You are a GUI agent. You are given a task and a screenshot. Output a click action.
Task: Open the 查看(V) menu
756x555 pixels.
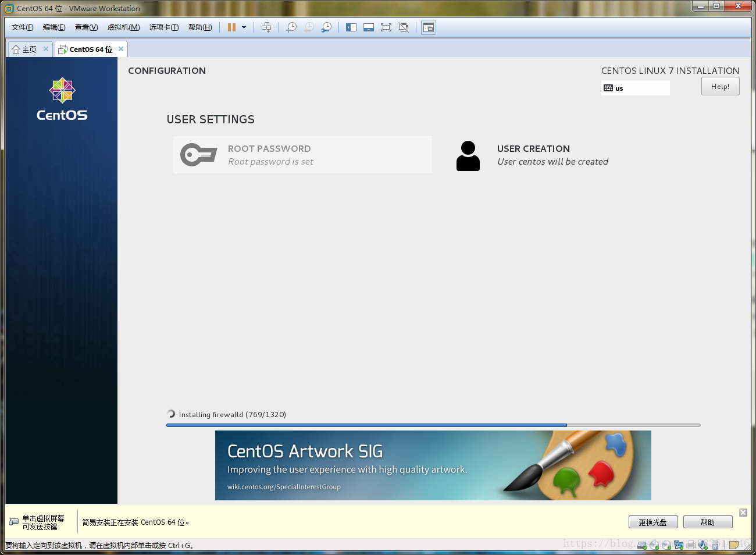[86, 27]
